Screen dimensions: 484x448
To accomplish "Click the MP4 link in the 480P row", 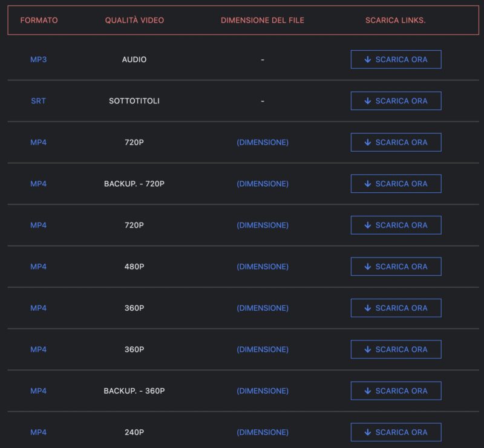I will pos(38,267).
